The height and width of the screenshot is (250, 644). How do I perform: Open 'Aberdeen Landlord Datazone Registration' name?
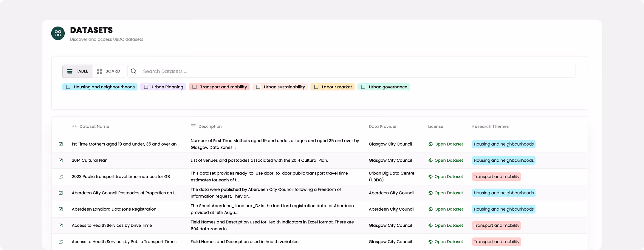click(114, 209)
